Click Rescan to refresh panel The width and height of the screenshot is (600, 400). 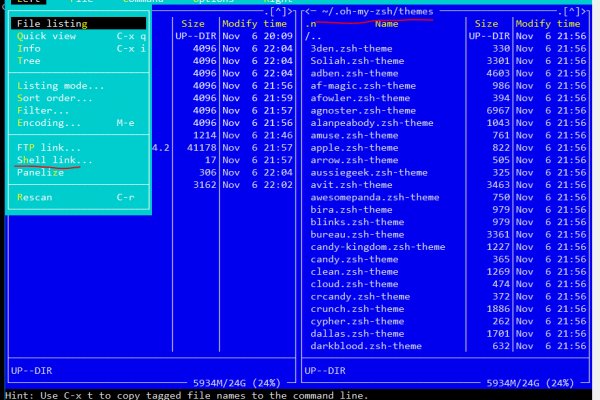tap(35, 197)
